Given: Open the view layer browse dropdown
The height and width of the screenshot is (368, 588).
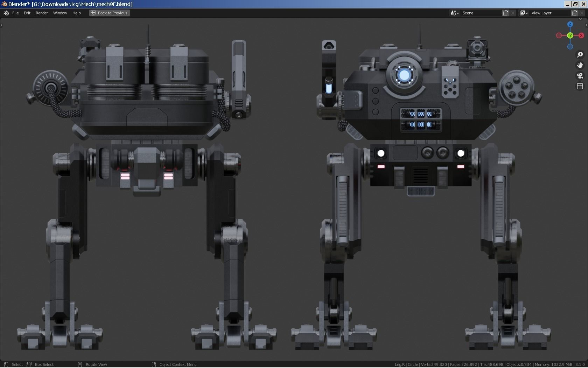Looking at the screenshot, I should (x=524, y=13).
